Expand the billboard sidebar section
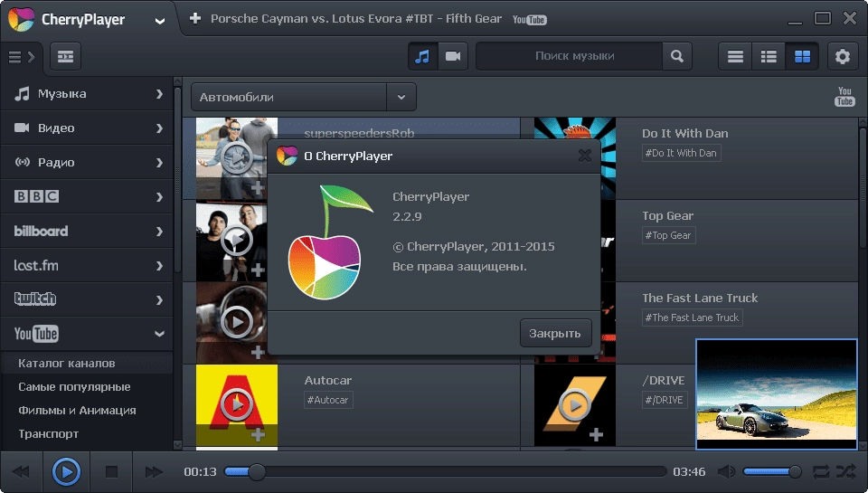 pos(87,231)
